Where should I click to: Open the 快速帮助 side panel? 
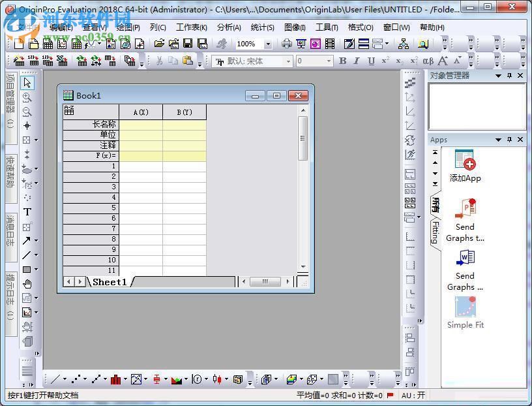(x=9, y=173)
